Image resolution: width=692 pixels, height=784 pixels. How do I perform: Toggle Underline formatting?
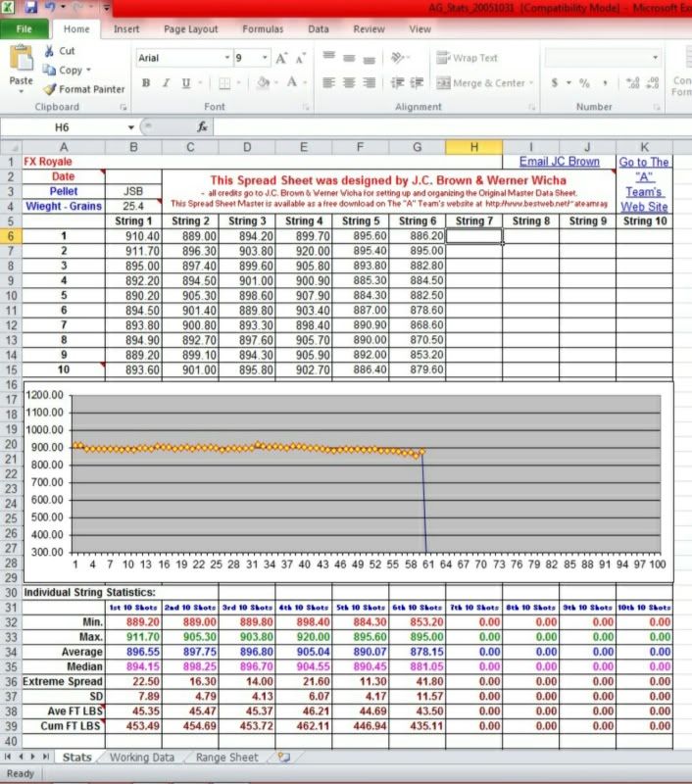tap(186, 83)
